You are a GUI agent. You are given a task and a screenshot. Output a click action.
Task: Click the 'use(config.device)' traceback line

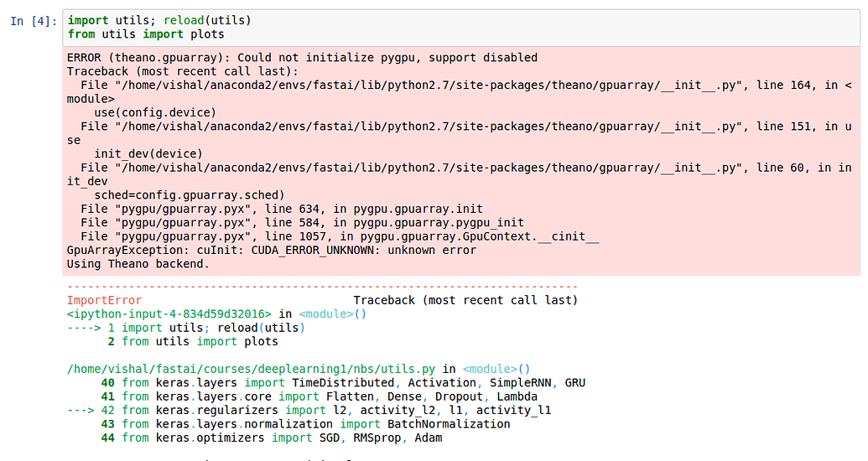click(154, 112)
